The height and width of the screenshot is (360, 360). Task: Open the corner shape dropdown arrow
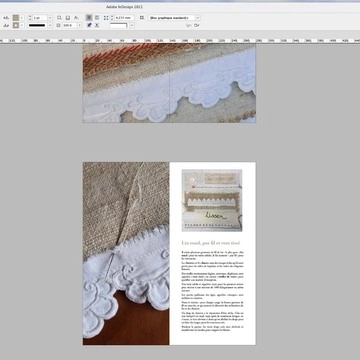(x=132, y=25)
